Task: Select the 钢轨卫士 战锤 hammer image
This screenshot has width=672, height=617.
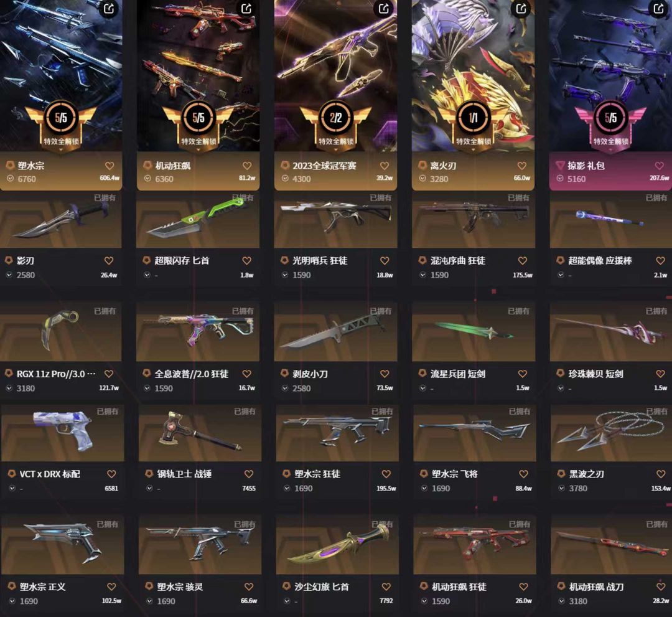Action: pyautogui.click(x=200, y=432)
